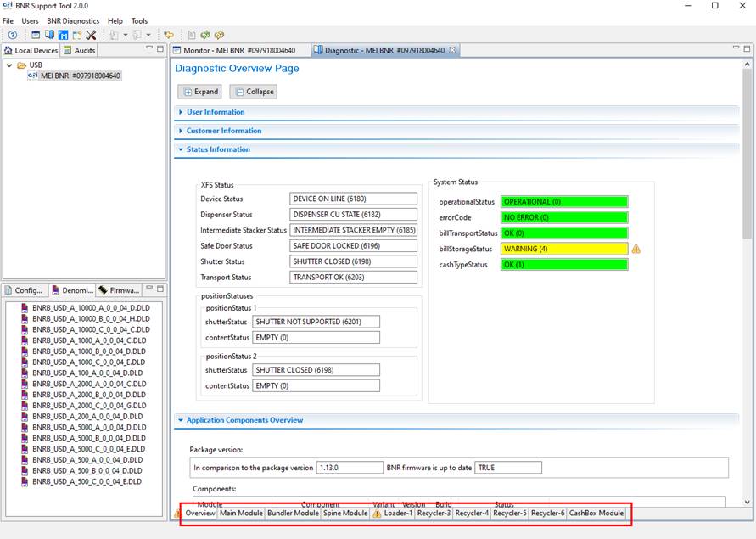756x539 pixels.
Task: Select BNRB_USD_A_5000_A_0_0_04_D.DLD file
Action: pyautogui.click(x=88, y=428)
